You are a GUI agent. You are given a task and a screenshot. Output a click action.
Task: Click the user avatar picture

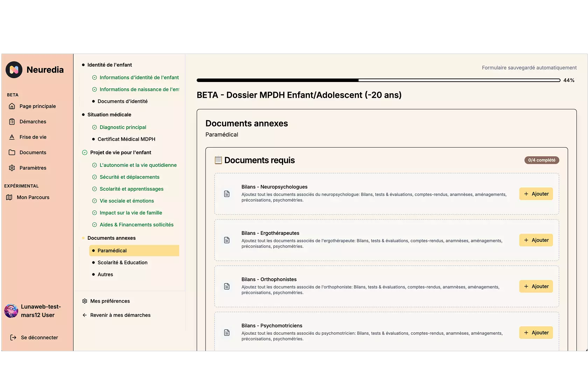(11, 311)
